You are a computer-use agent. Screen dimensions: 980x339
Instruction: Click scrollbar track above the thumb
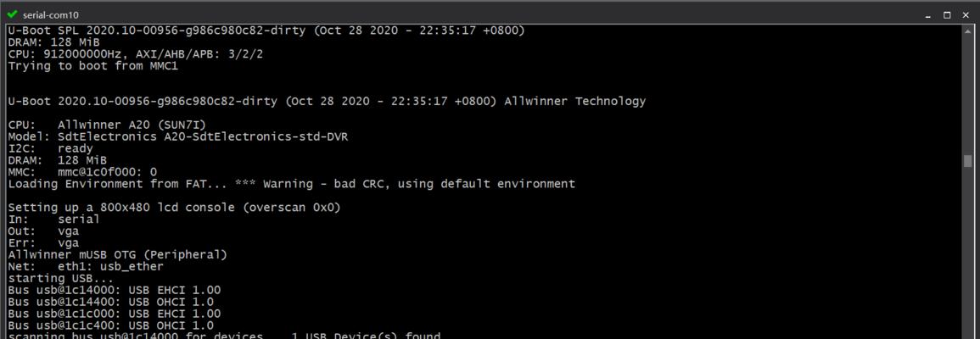pyautogui.click(x=967, y=94)
